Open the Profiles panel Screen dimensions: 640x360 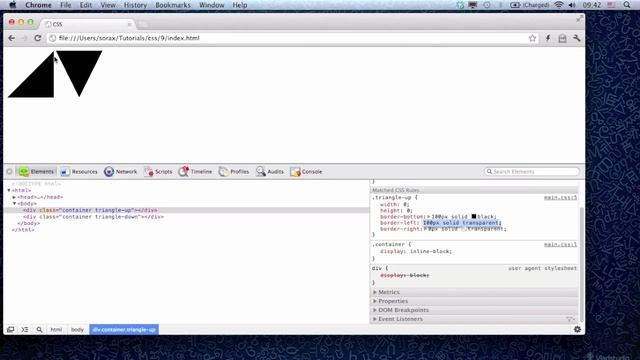pos(233,172)
